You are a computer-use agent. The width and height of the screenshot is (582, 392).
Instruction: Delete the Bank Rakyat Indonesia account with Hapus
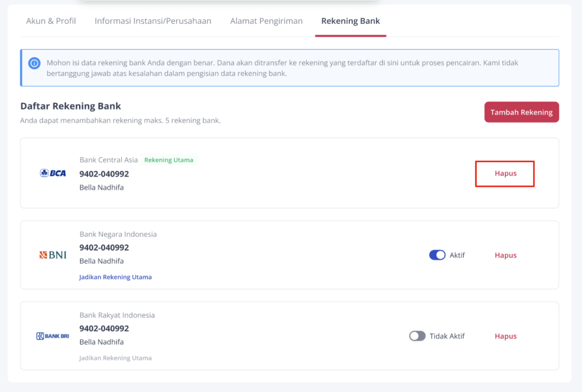(505, 336)
